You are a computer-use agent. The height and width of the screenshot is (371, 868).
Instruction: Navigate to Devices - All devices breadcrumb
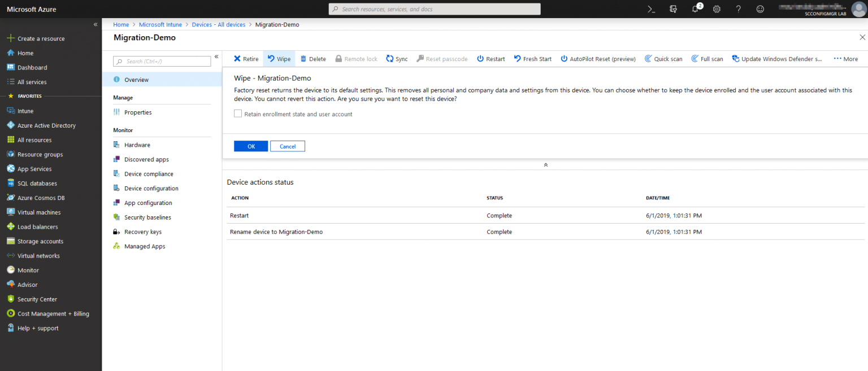click(x=220, y=24)
